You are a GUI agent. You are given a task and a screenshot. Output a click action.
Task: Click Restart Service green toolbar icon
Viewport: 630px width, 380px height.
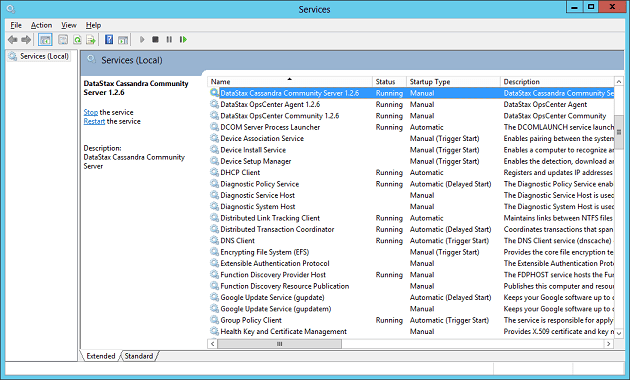click(183, 39)
